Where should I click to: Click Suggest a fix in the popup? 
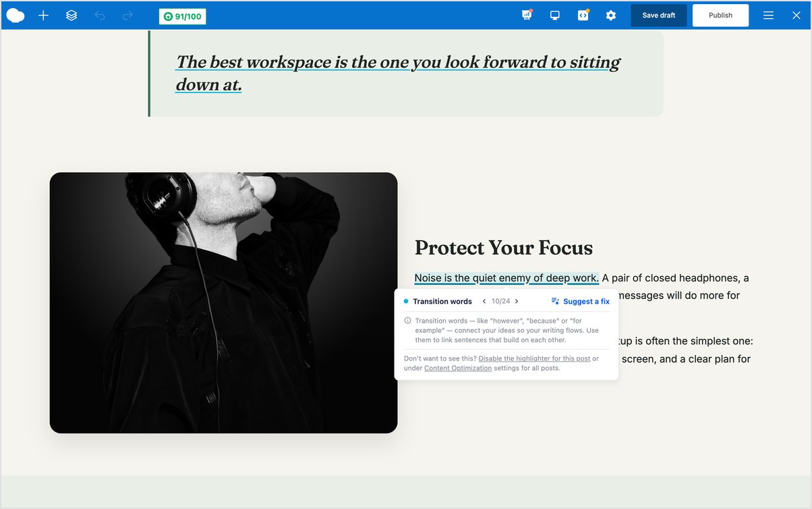click(x=581, y=301)
